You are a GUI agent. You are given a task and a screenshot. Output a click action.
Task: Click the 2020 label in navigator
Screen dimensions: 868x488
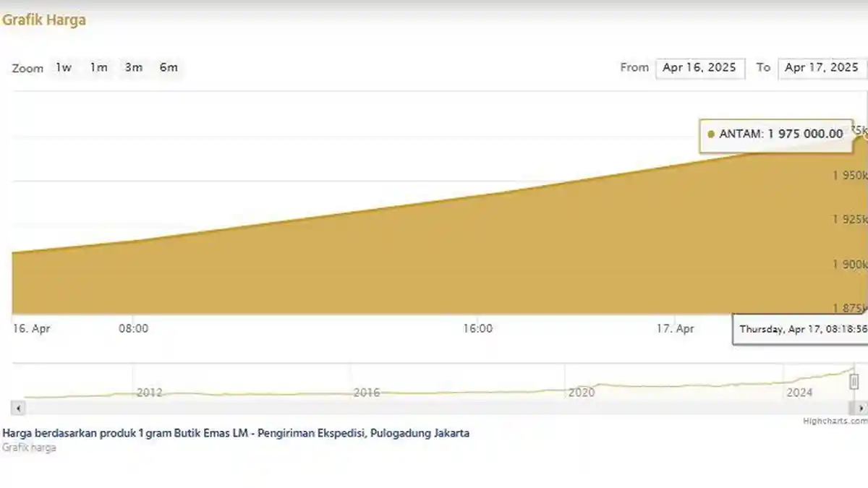click(x=582, y=393)
